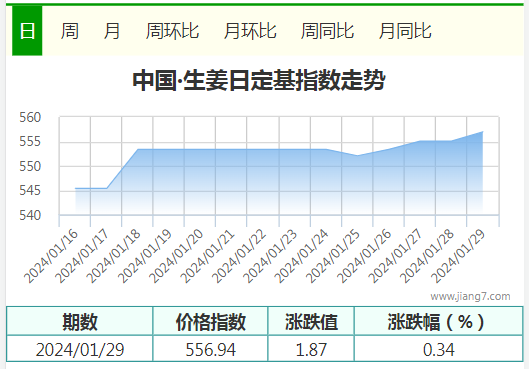Click the chart point at 2024/01/18
This screenshot has height=369, width=529.
click(138, 149)
